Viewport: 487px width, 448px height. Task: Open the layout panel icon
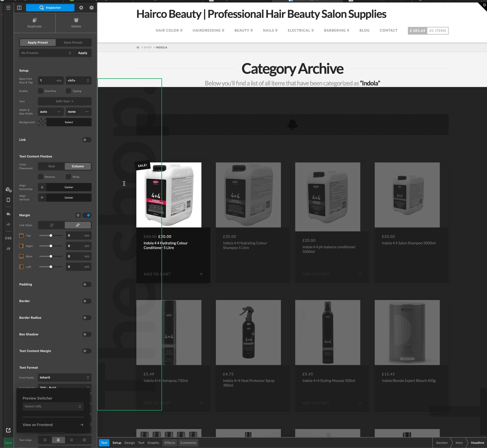pyautogui.click(x=19, y=8)
